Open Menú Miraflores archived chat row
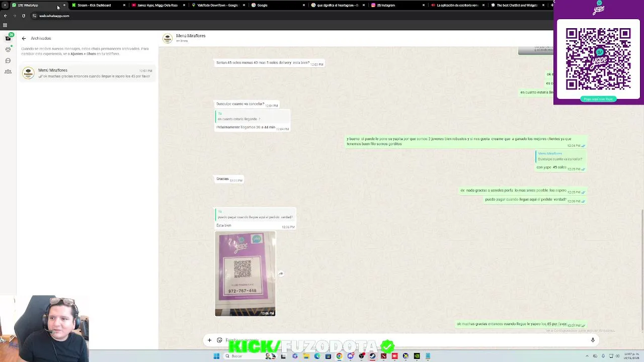Image resolution: width=644 pixels, height=362 pixels. point(88,73)
